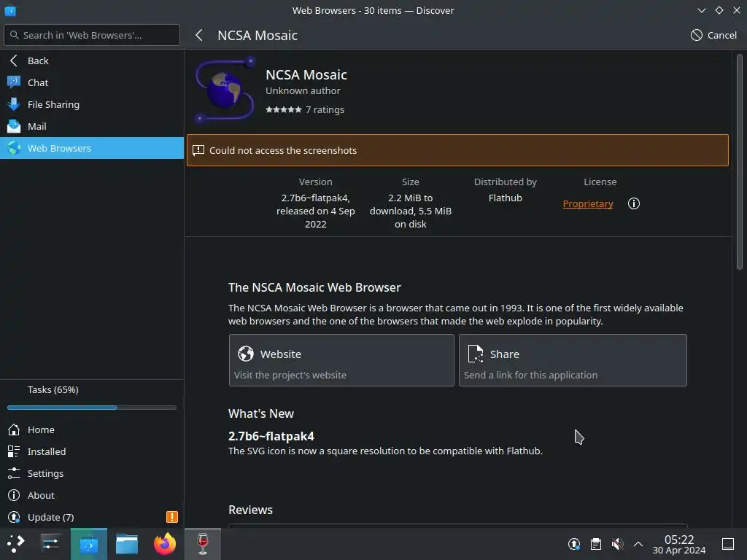The image size is (747, 560).
Task: Click the Home house icon
Action: [x=14, y=429]
